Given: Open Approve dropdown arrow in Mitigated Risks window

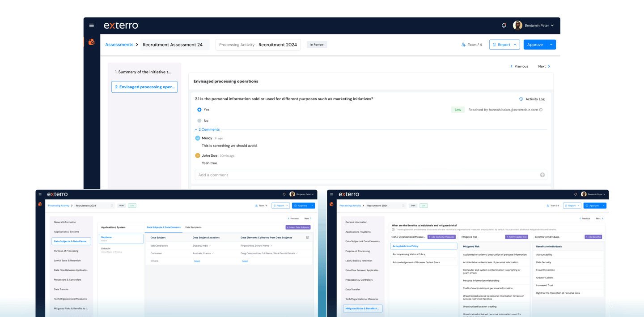Looking at the screenshot, I should point(604,206).
